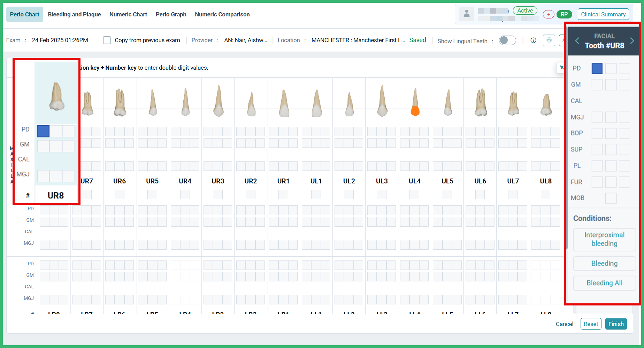
Task: Open the Numeric Comparison tab
Action: (222, 14)
